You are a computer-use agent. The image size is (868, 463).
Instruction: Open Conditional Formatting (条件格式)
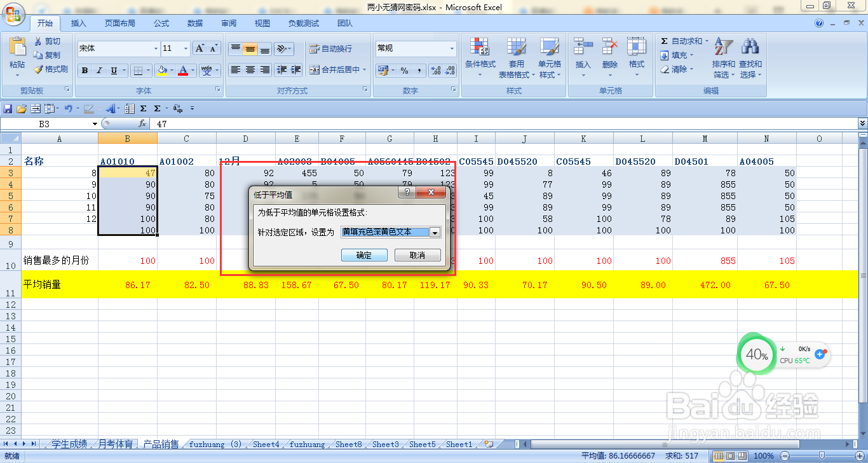(480, 58)
